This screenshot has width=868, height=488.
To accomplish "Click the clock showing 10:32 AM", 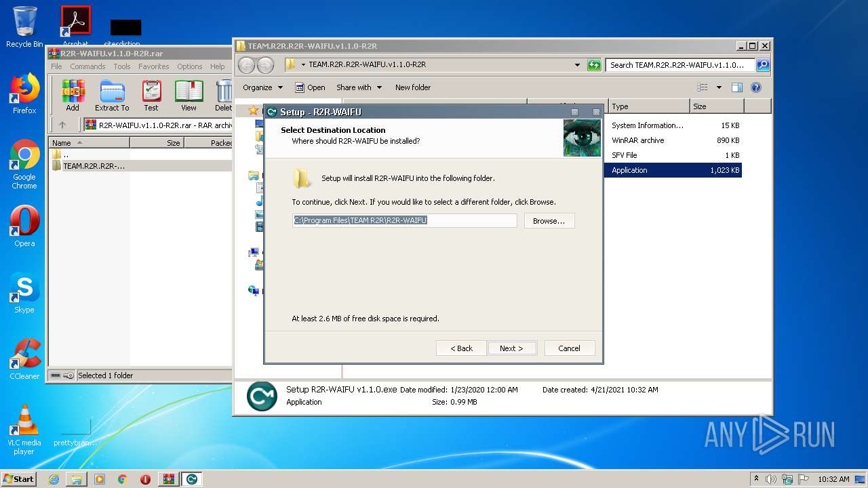I will click(x=833, y=479).
